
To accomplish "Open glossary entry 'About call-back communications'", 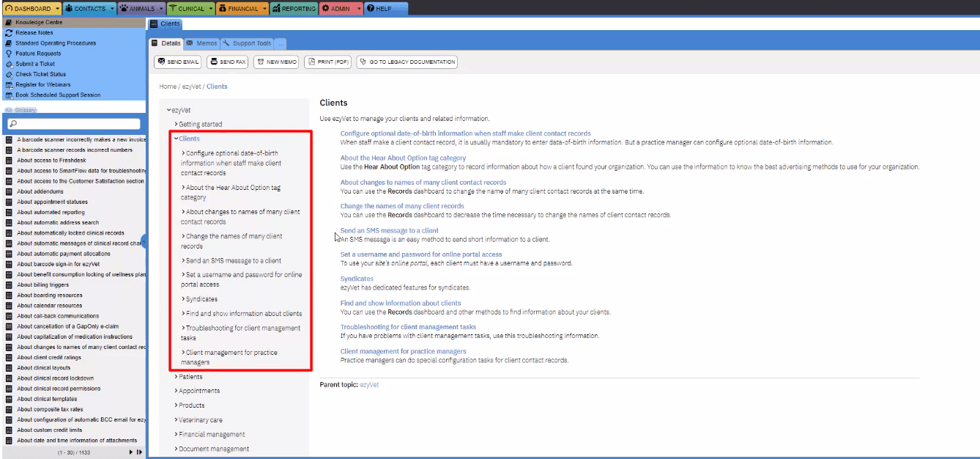I will tap(58, 316).
